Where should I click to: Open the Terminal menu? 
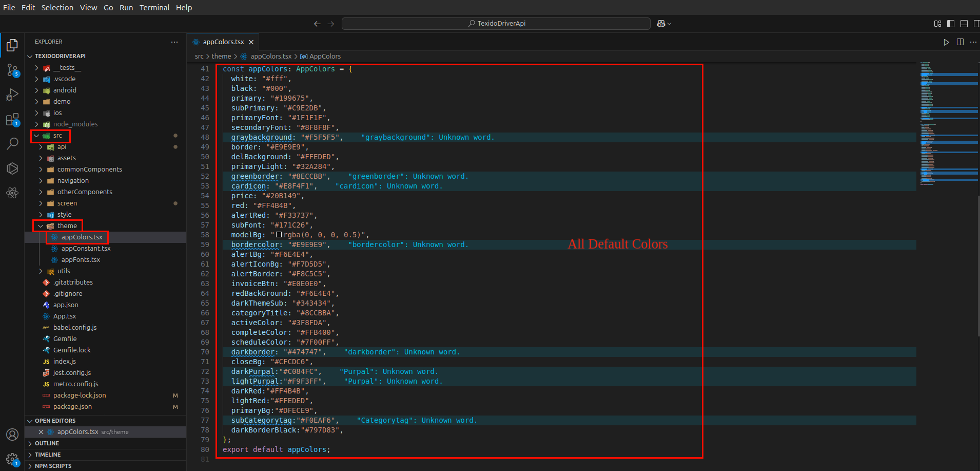[154, 8]
